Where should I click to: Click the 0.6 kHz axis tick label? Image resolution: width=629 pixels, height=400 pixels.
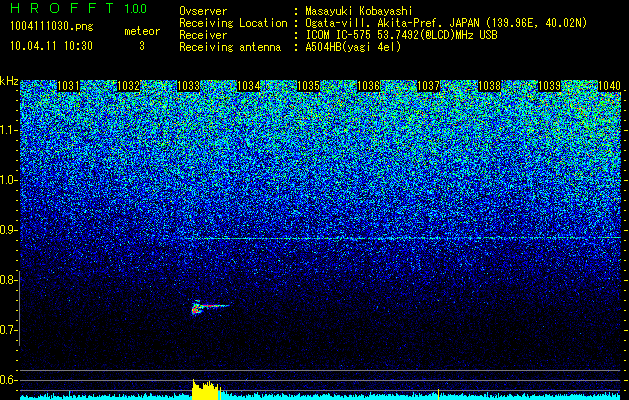[8, 380]
